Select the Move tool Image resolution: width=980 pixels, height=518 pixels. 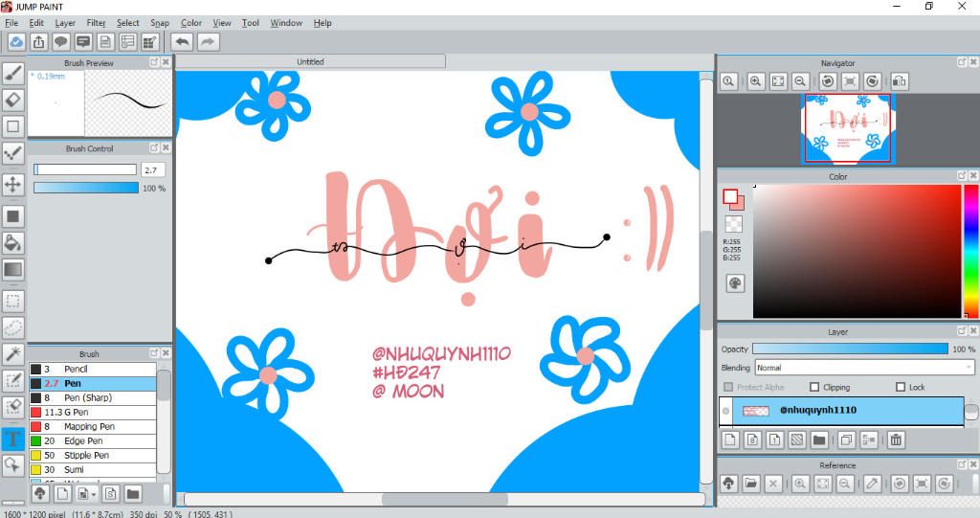(x=13, y=185)
